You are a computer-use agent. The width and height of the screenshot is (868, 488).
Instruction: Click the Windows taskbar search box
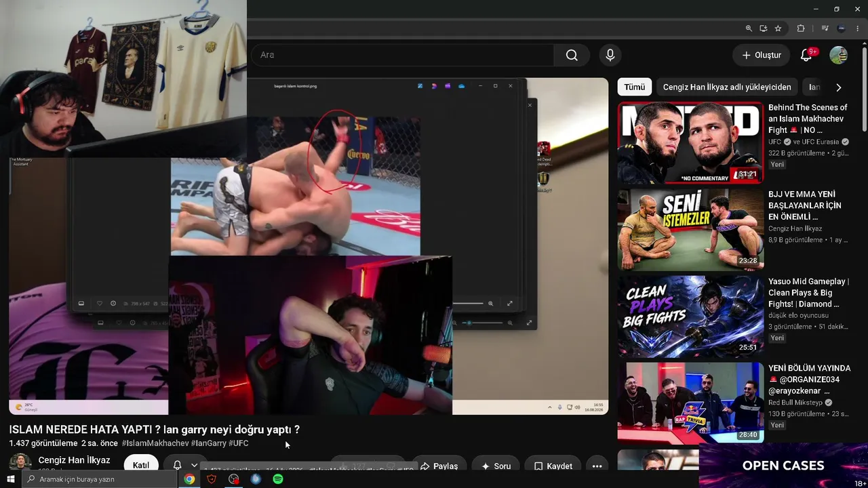(100, 479)
